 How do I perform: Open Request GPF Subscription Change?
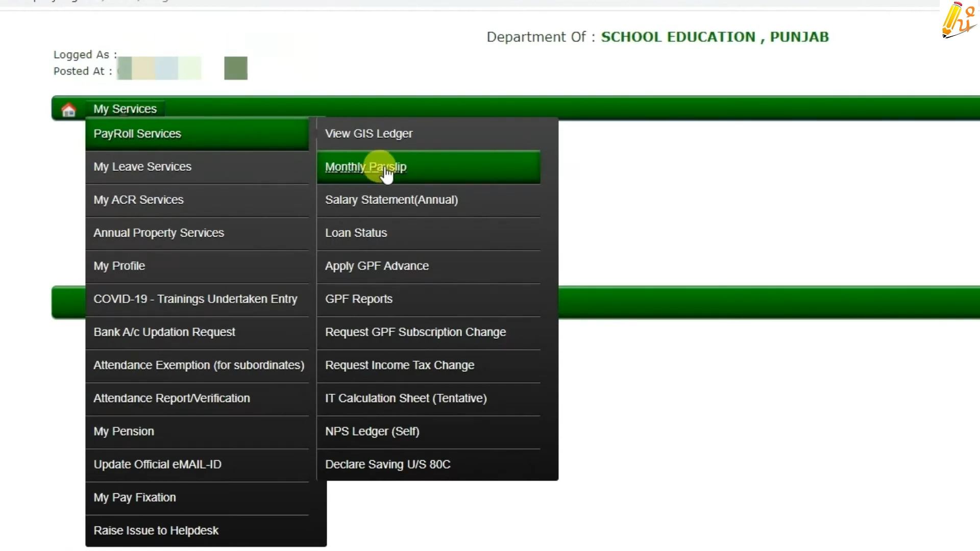(x=415, y=332)
